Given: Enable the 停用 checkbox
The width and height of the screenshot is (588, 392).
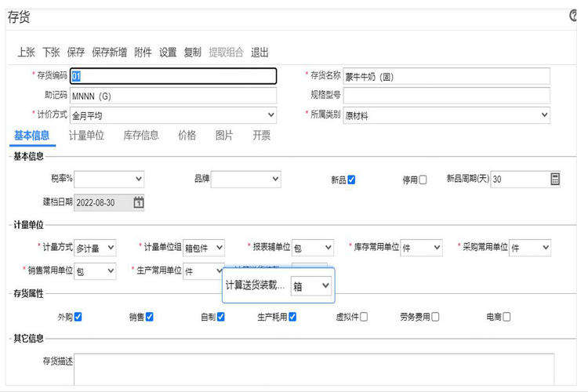Looking at the screenshot, I should (x=423, y=180).
